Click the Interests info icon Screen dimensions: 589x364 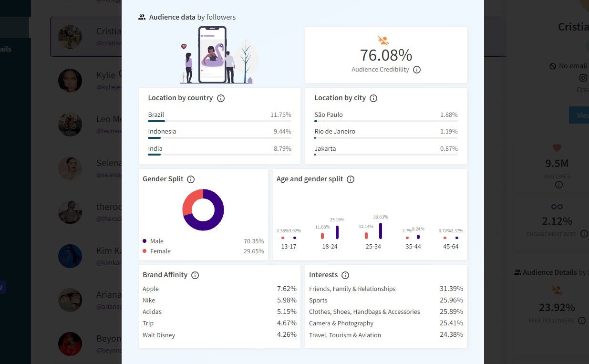(x=345, y=275)
